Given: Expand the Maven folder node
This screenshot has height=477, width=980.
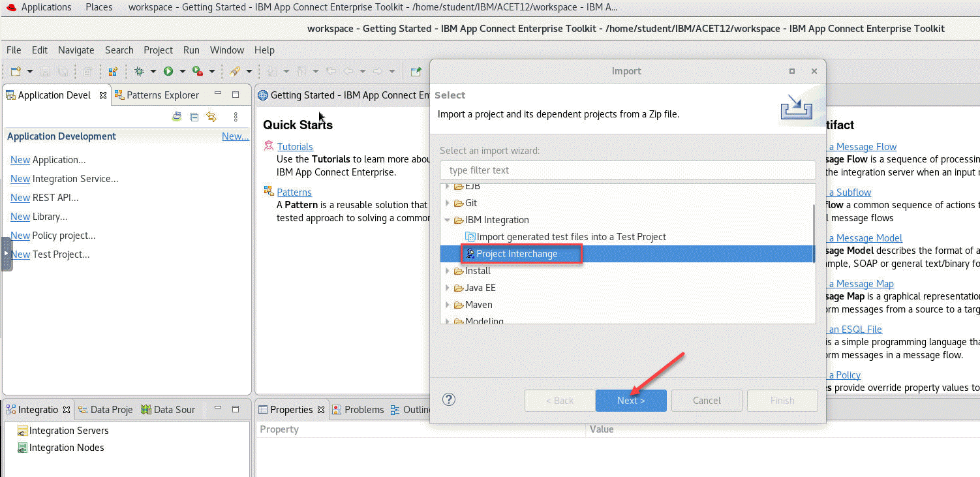Looking at the screenshot, I should [x=448, y=305].
